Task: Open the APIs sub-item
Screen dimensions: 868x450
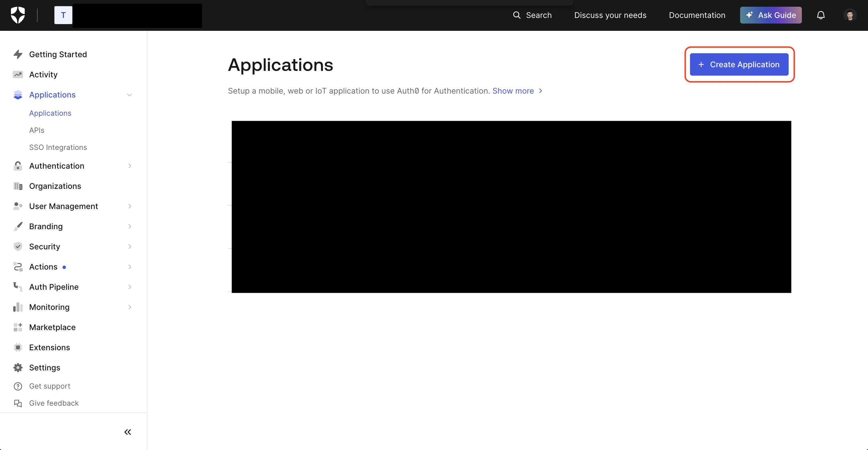Action: tap(37, 130)
